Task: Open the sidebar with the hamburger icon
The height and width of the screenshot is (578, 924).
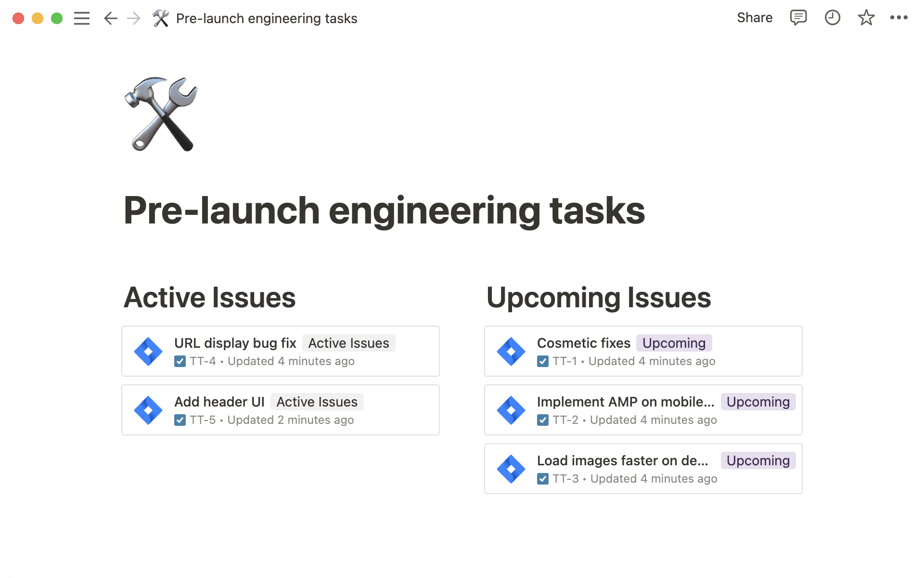Action: [82, 18]
